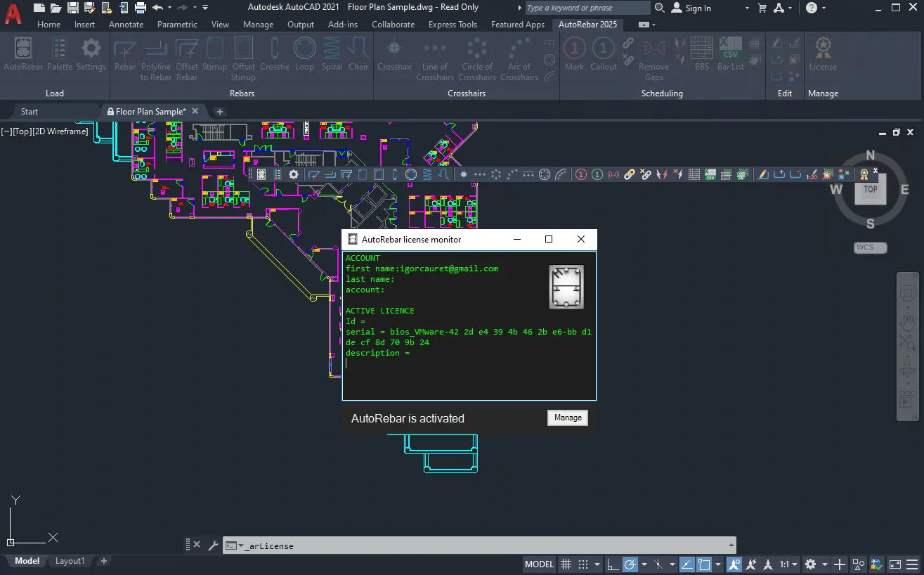Screen dimensions: 924x575
Task: Open AutoRebar Settings gear
Action: (91, 54)
